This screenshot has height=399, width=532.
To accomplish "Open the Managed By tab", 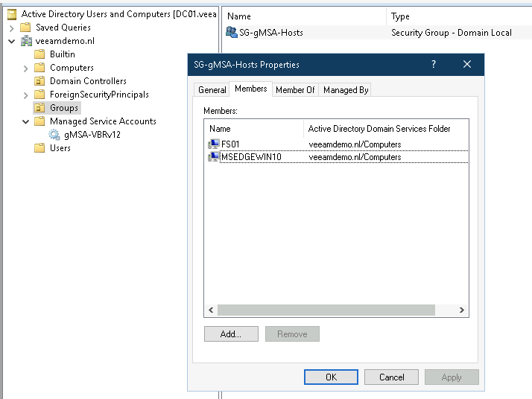I will click(x=345, y=90).
